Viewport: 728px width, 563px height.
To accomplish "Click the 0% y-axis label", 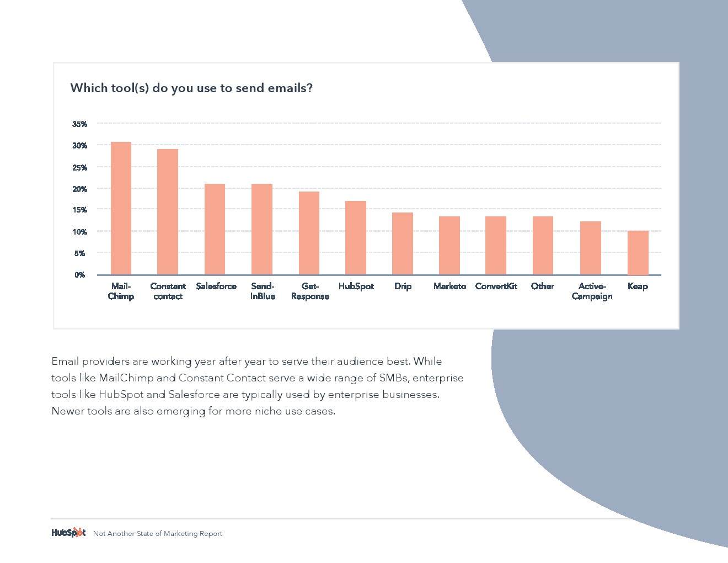I will point(80,275).
